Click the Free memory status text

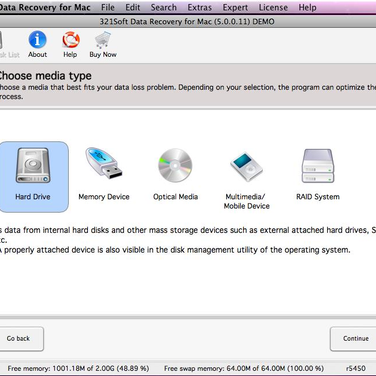(78, 368)
